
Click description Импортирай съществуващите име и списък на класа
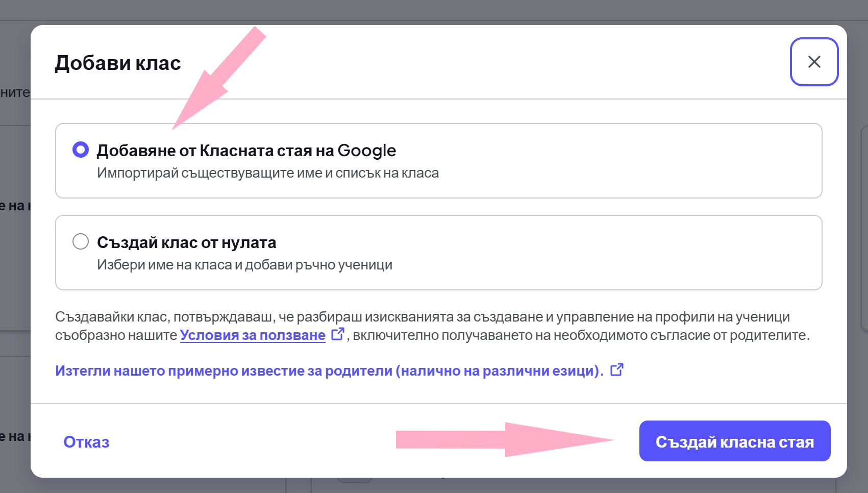tap(268, 173)
